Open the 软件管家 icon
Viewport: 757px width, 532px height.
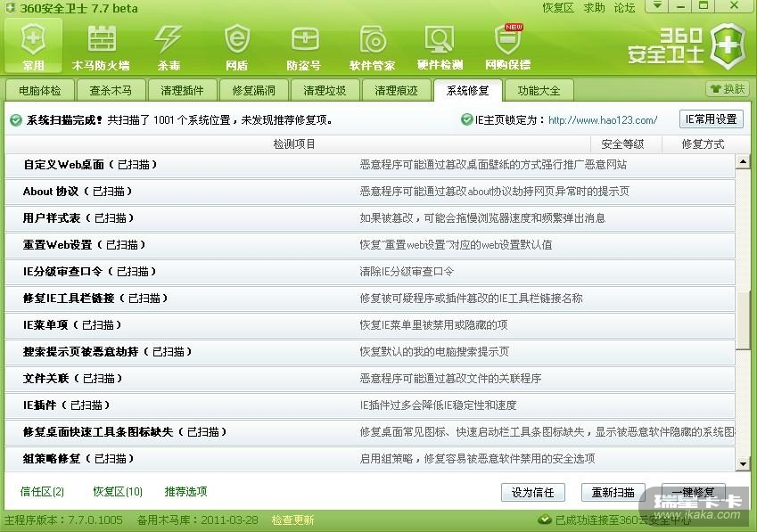(x=372, y=46)
